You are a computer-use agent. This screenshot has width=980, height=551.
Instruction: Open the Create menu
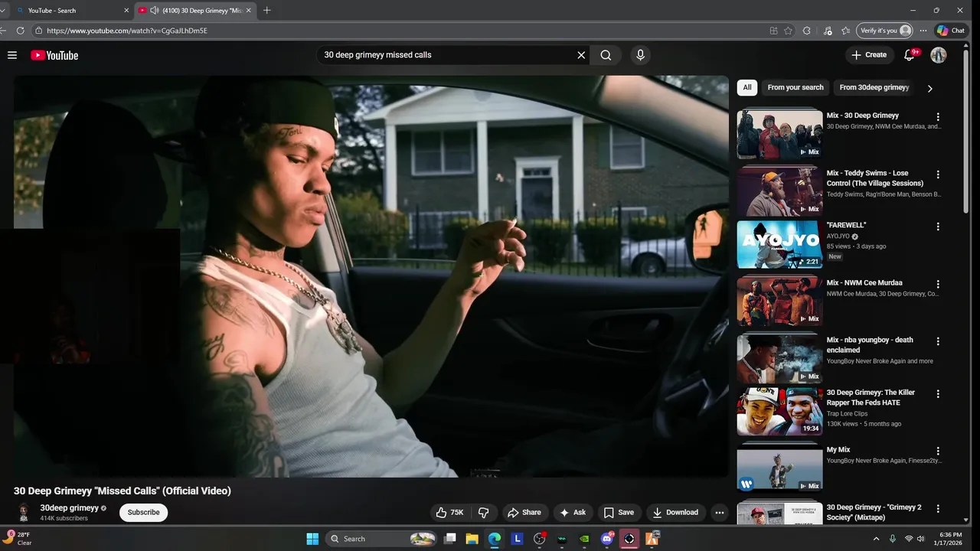tap(869, 55)
